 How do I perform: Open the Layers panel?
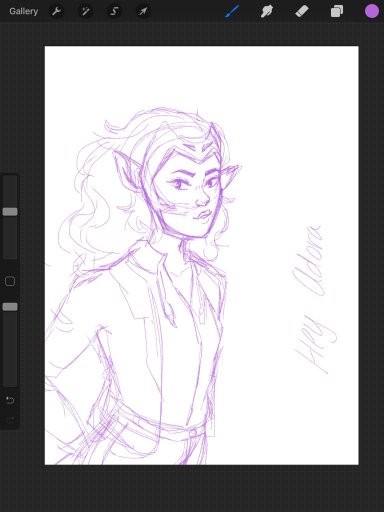tap(337, 11)
